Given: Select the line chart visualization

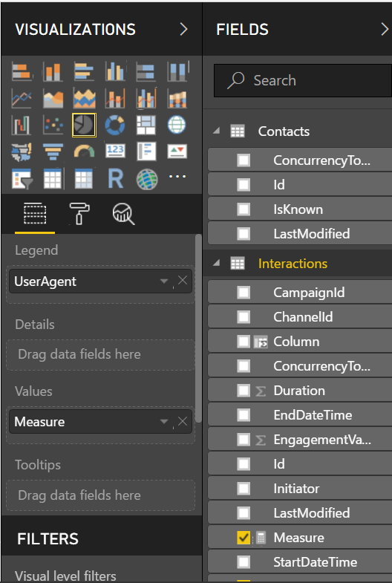Looking at the screenshot, I should pyautogui.click(x=22, y=99).
